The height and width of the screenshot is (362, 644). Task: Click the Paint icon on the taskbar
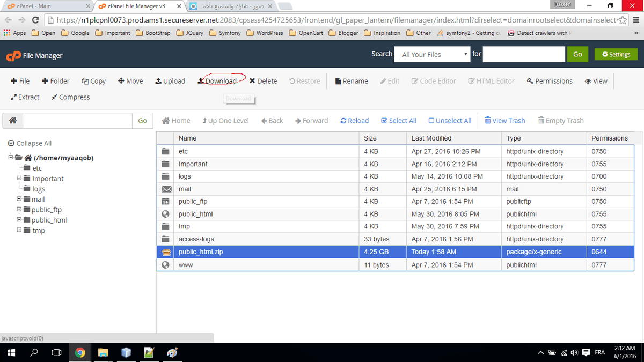[172, 352]
